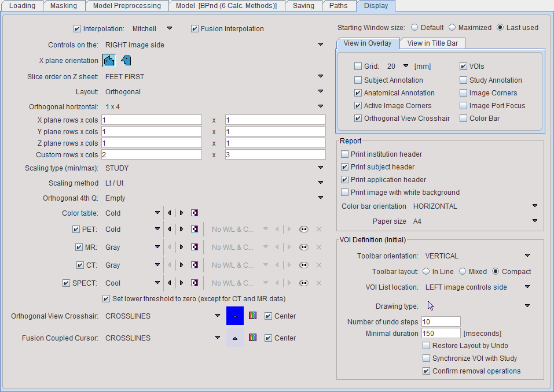Switch to the Masking tab

click(64, 6)
